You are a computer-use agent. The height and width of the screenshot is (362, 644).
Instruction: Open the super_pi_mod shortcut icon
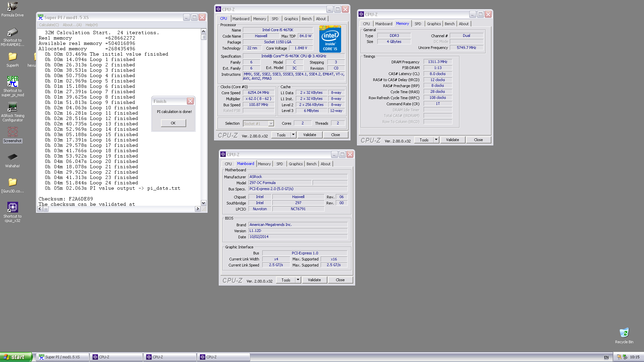click(12, 81)
